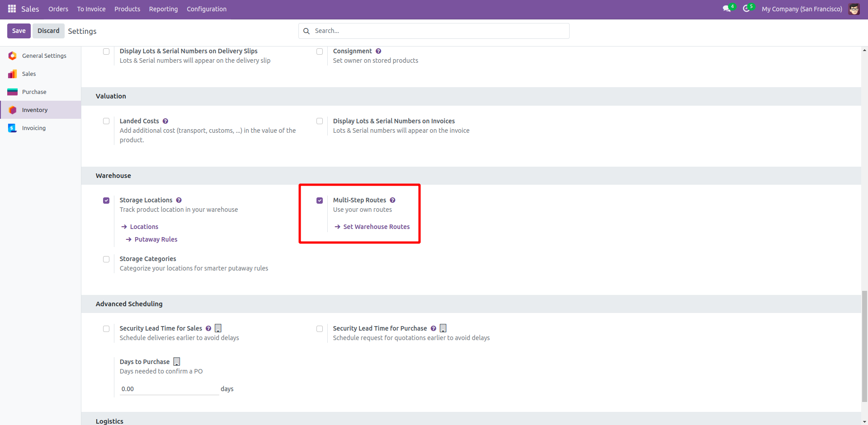Follow the Set Warehouse Routes link

376,227
